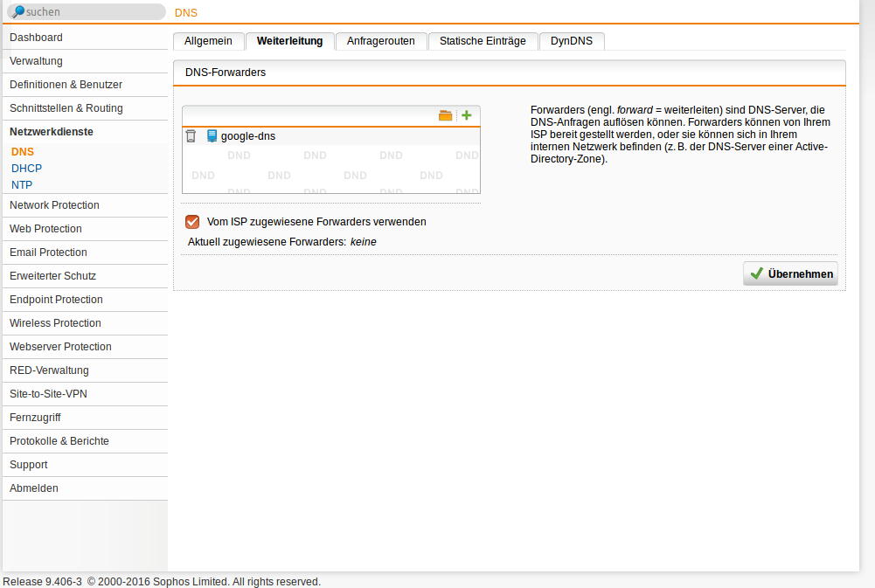
Task: Delete google-dns using the trash icon
Action: click(190, 135)
